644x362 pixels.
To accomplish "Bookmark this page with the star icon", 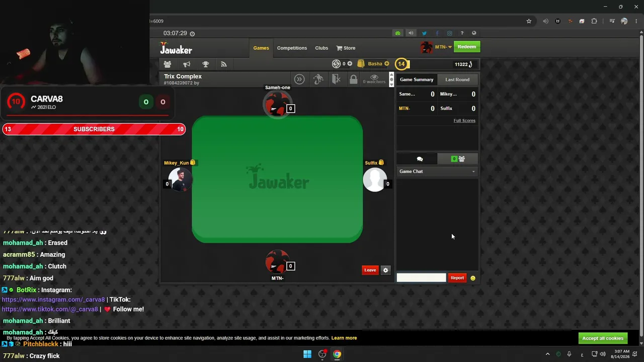I will 529,21.
